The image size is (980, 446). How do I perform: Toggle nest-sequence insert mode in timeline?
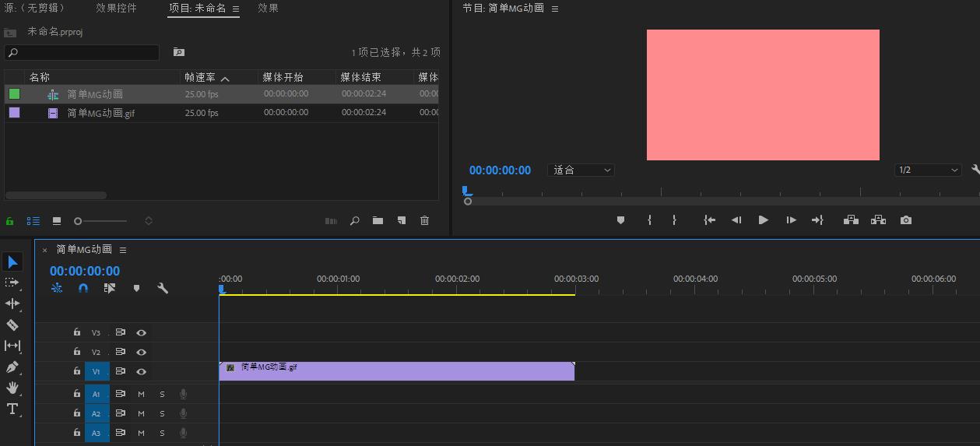[x=57, y=288]
